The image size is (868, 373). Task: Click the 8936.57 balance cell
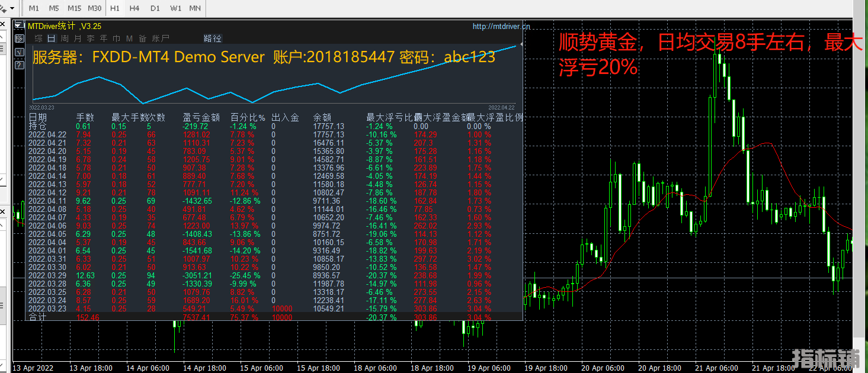326,275
